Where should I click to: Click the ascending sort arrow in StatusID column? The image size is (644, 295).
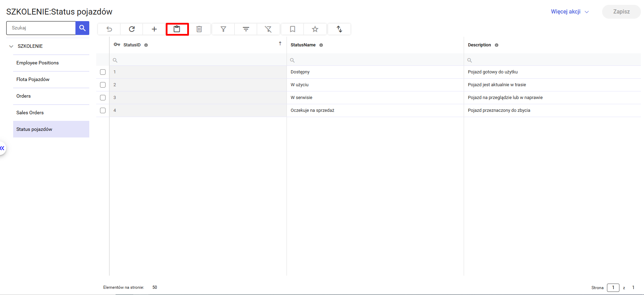tap(280, 44)
